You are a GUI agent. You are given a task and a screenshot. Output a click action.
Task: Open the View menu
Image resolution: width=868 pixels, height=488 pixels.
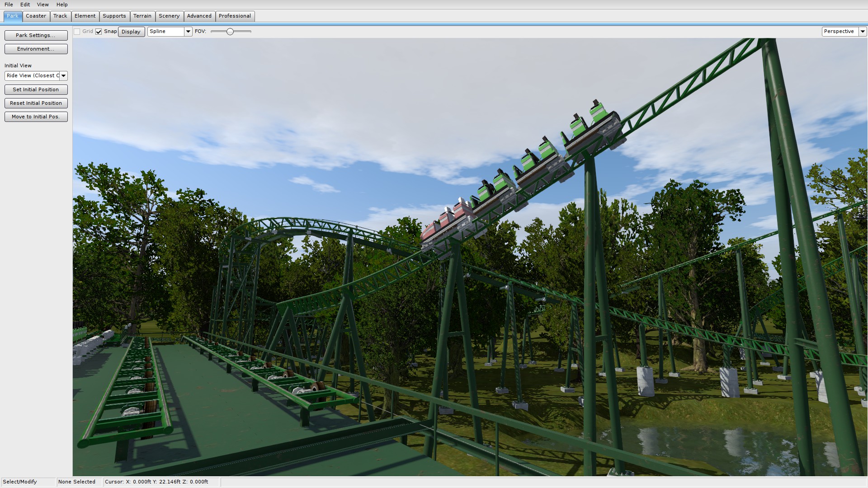[42, 5]
